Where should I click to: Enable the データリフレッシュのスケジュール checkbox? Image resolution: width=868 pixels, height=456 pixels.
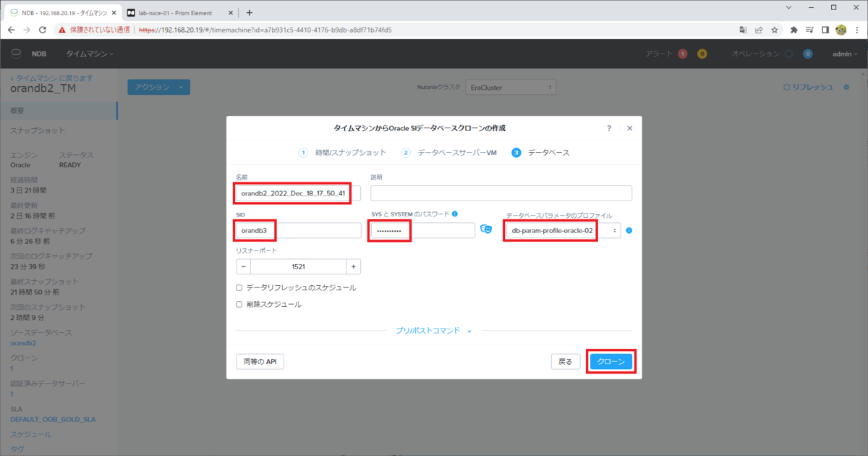239,287
